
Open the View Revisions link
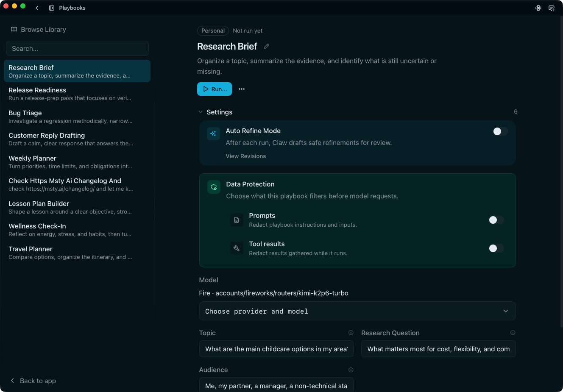(246, 156)
